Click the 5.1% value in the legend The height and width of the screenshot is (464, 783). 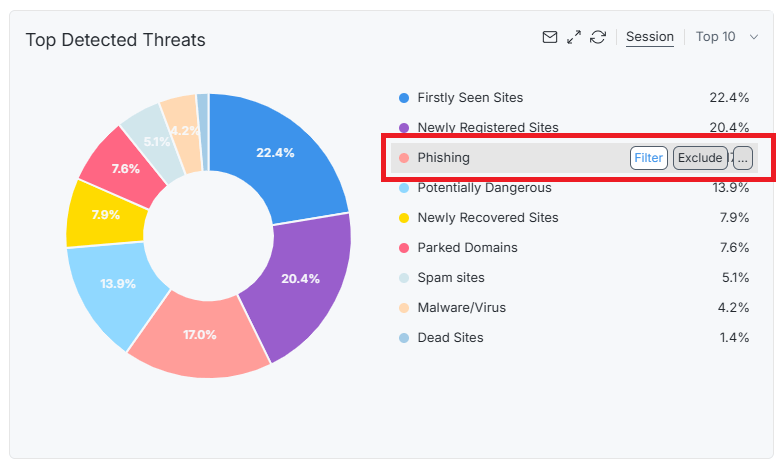[x=735, y=278]
